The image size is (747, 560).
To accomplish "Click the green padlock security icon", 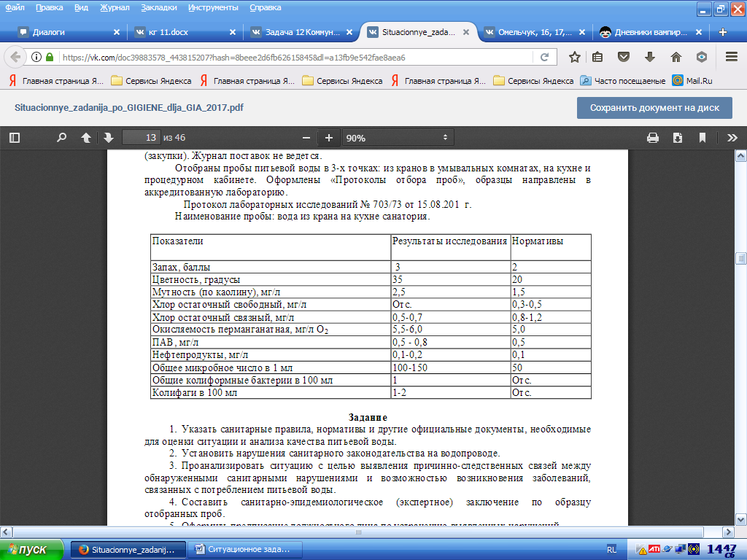I will pos(50,57).
